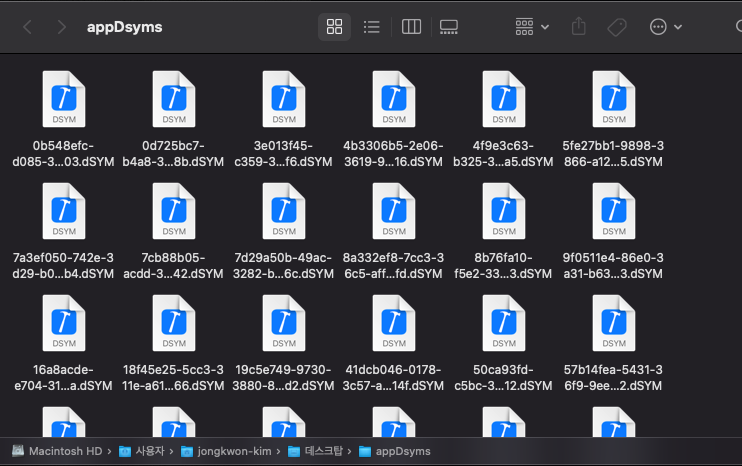The height and width of the screenshot is (466, 742).
Task: Select file icon for 5fe27bb1-9898-3866-a12...5.dSYM
Action: click(614, 99)
